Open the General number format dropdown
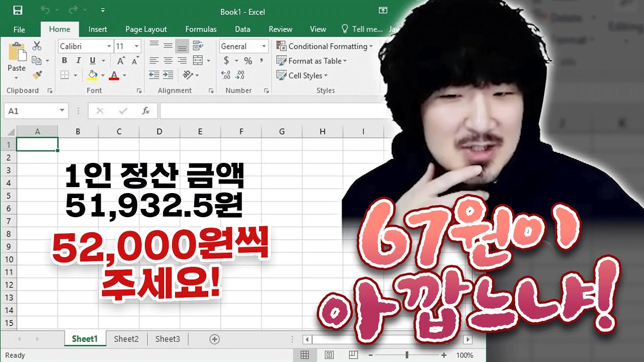 click(x=264, y=46)
